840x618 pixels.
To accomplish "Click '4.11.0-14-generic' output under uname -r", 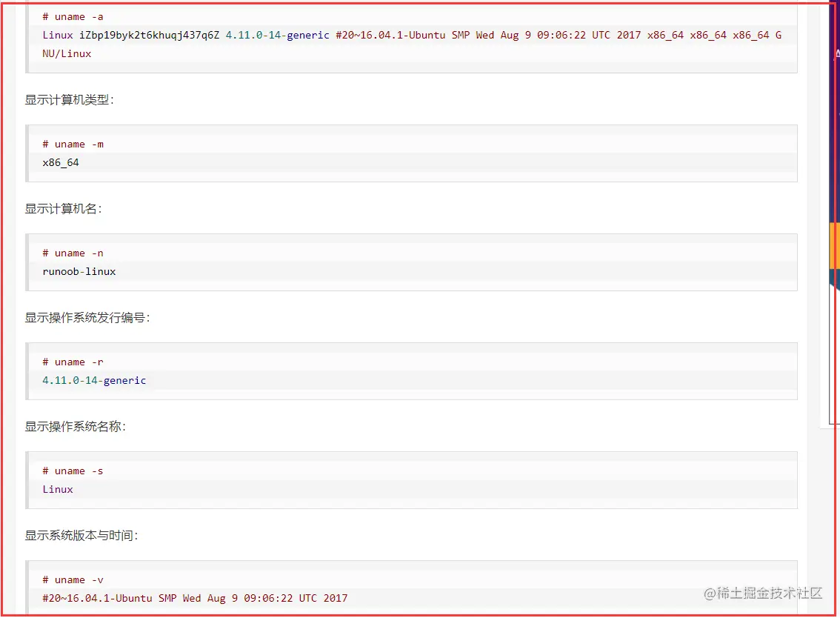I will 94,380.
